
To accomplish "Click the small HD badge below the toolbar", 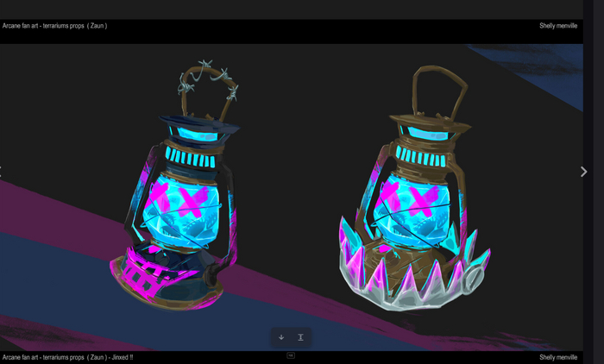I will (x=291, y=355).
